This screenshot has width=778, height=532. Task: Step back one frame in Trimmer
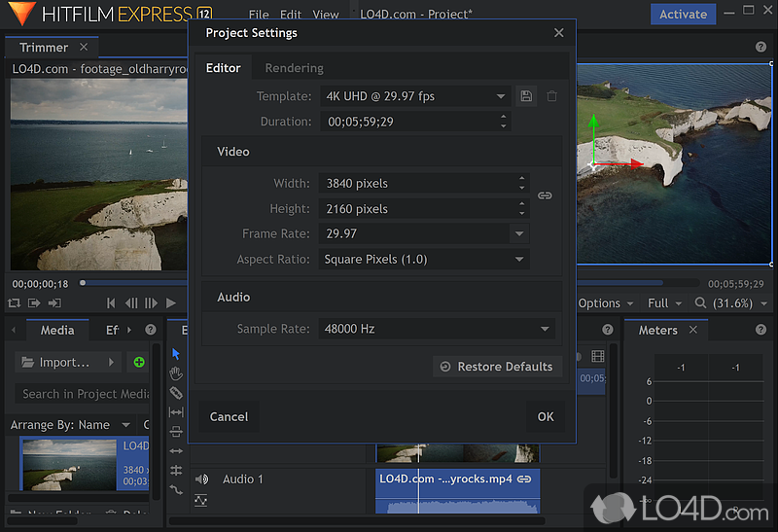tap(131, 302)
